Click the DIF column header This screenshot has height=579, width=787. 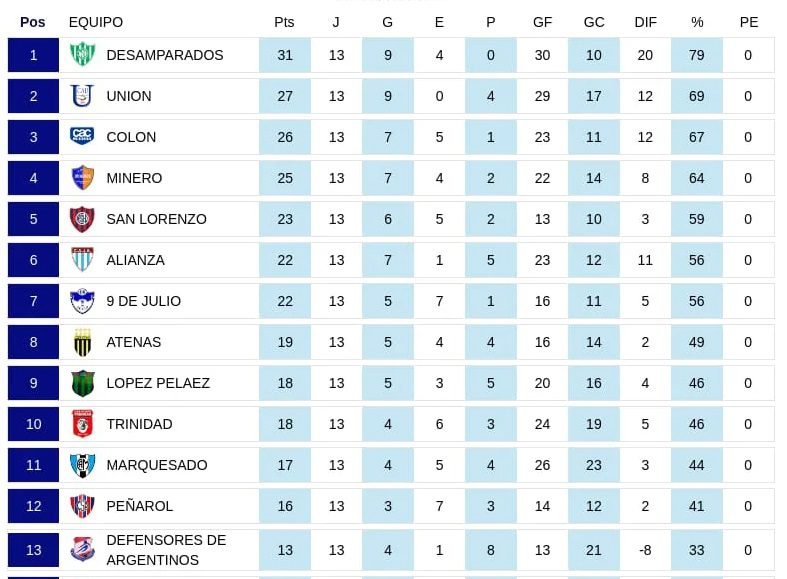tap(645, 22)
